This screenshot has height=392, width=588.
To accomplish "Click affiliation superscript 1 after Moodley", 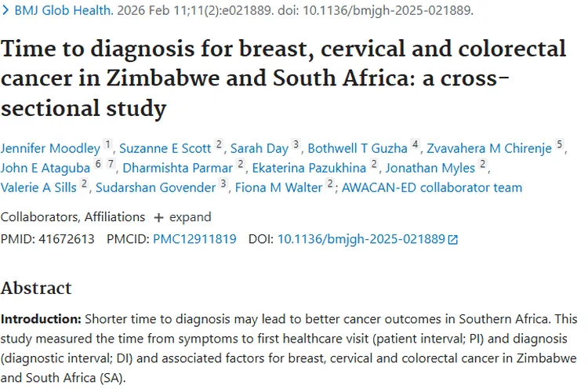I will (107, 143).
